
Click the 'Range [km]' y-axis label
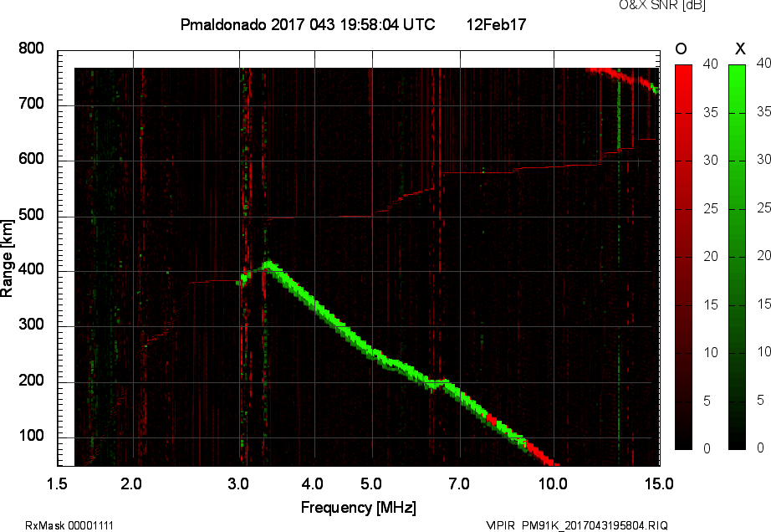tap(7, 258)
